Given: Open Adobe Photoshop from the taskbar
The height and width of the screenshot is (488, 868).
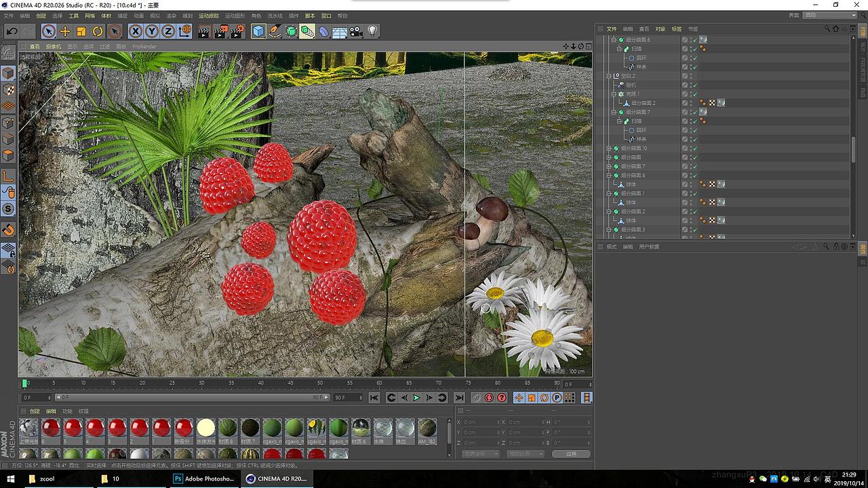Looking at the screenshot, I should (204, 479).
